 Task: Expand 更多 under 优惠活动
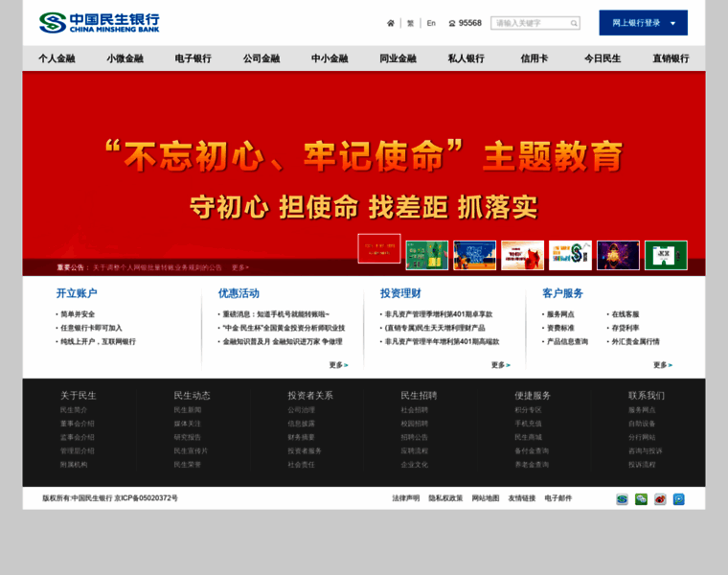(339, 365)
